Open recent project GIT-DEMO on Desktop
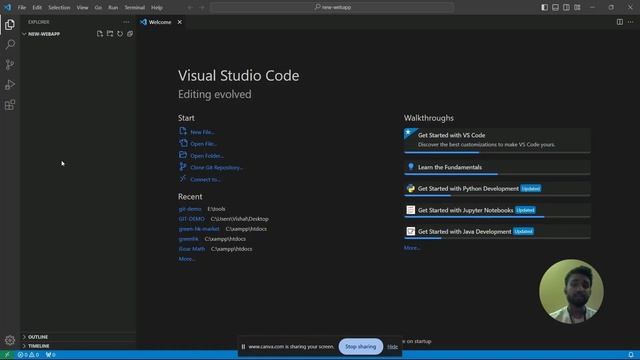 191,219
